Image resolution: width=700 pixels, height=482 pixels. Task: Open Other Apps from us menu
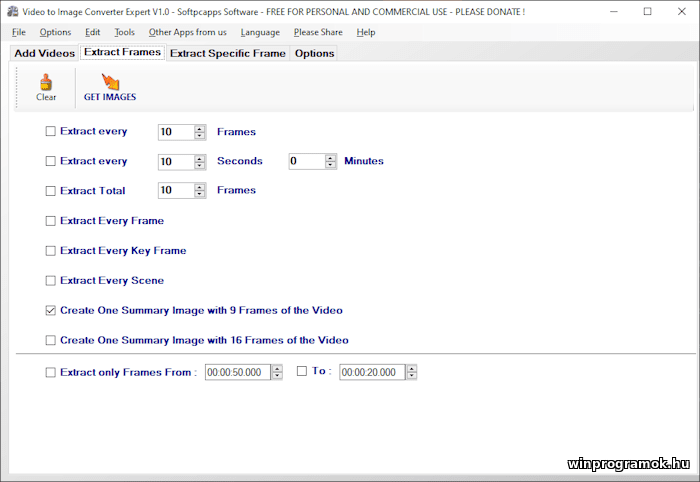(187, 32)
